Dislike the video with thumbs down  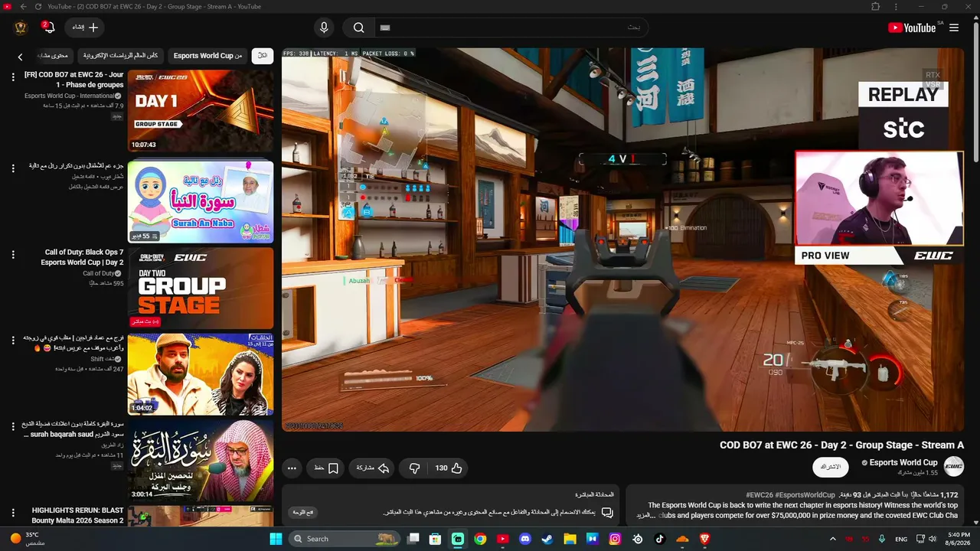(x=414, y=468)
